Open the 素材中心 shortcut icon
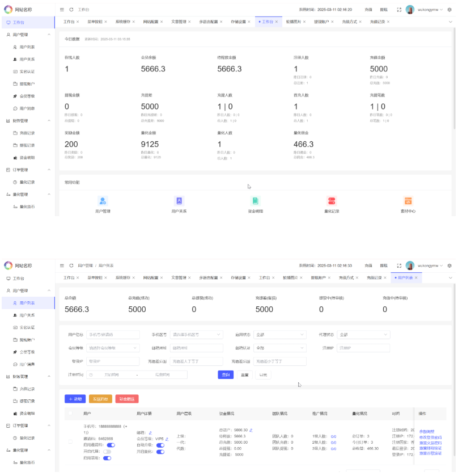The width and height of the screenshot is (458, 476). pos(408,201)
